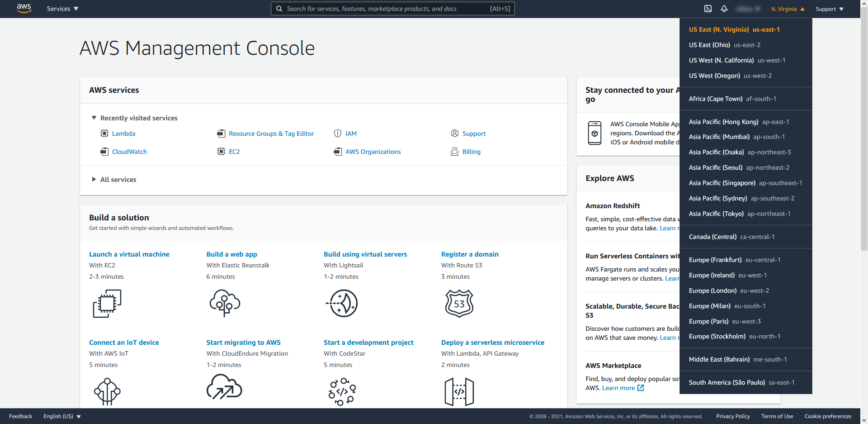Open Register a domain link

coord(470,254)
